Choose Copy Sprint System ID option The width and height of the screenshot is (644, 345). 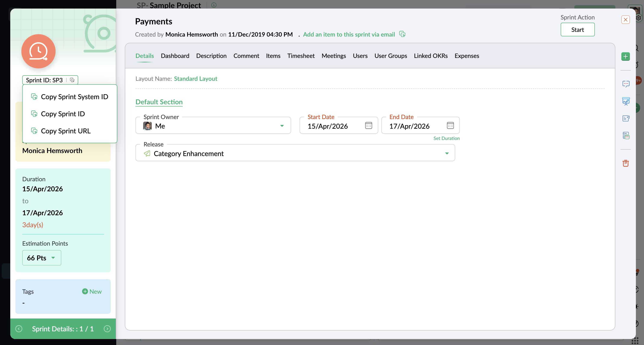point(74,97)
